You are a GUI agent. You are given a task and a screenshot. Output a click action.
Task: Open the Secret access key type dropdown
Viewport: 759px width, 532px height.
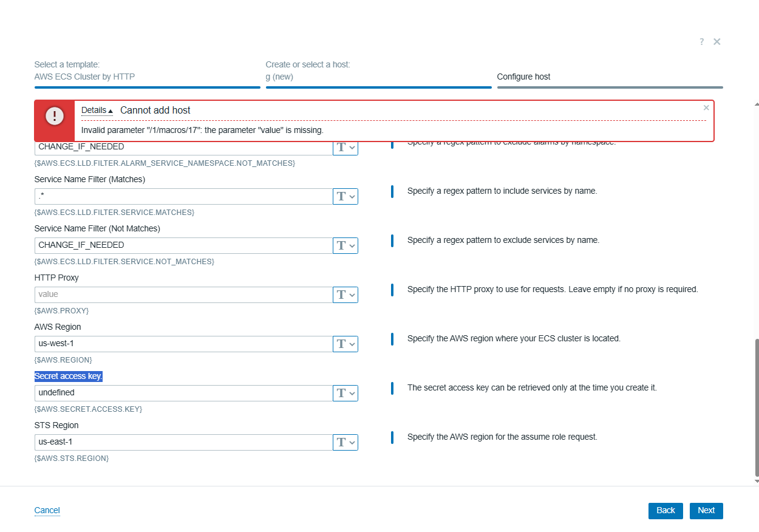[x=345, y=393]
